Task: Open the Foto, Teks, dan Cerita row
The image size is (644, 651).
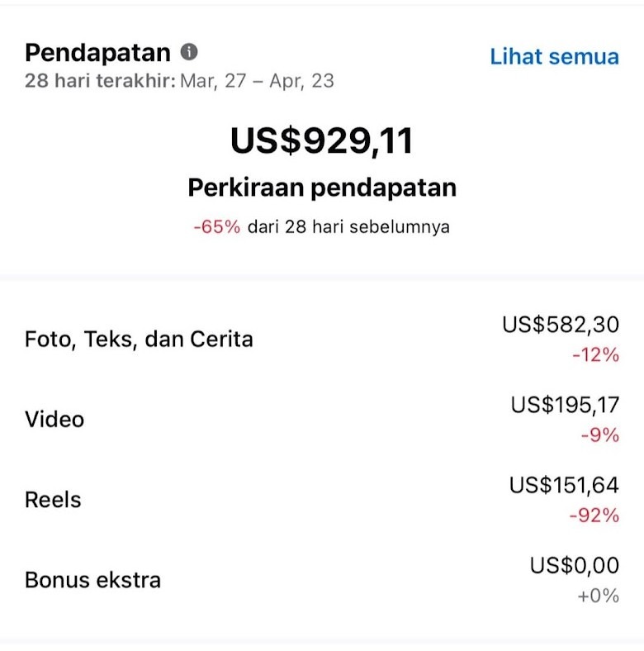Action: [x=322, y=340]
